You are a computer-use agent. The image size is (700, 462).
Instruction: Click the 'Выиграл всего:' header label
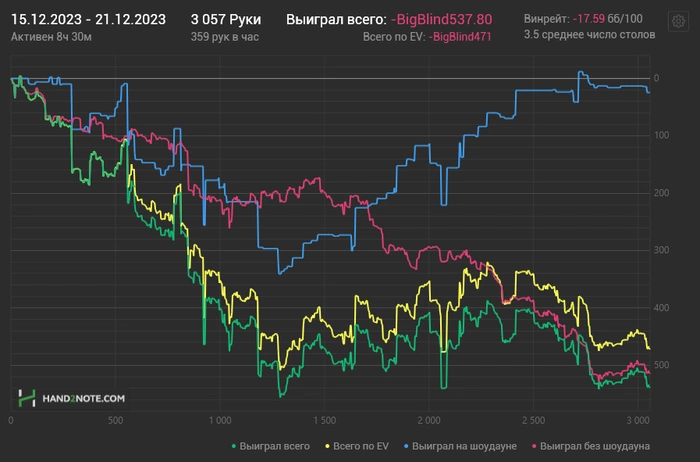(336, 20)
